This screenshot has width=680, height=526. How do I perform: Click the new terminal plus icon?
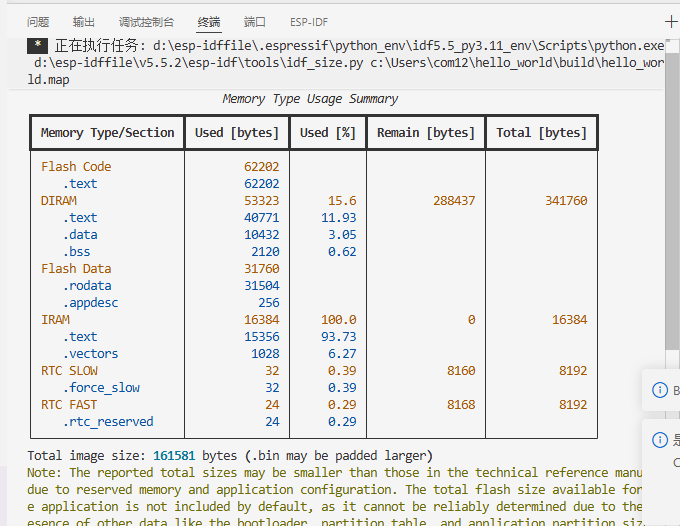click(x=671, y=21)
